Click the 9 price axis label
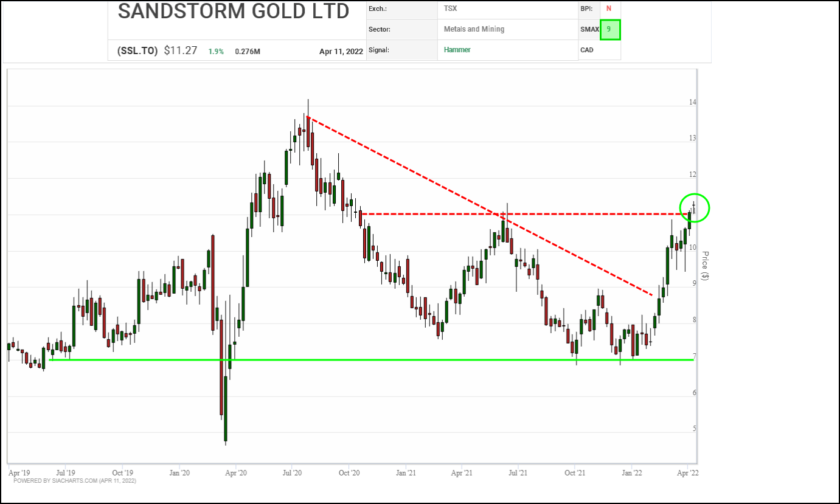 [x=694, y=283]
